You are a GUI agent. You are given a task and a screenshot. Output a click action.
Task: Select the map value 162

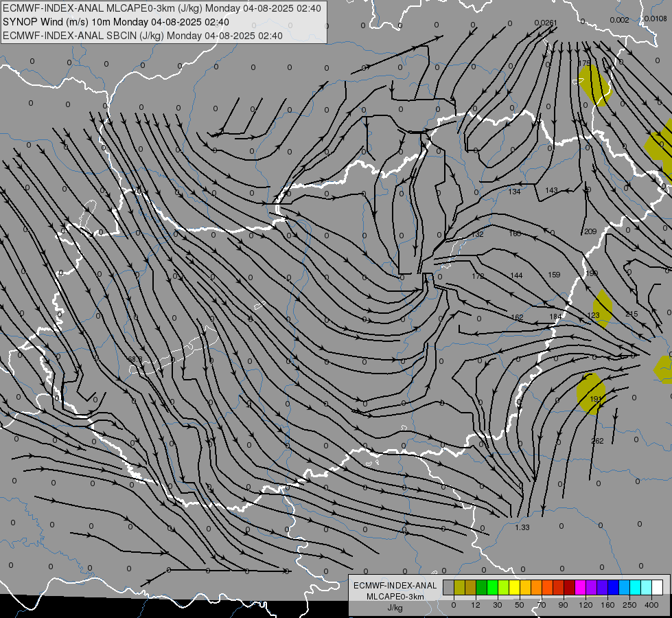[518, 317]
